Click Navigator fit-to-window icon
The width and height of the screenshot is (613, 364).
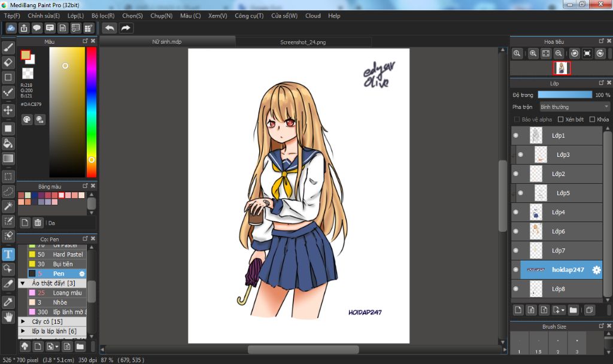(546, 53)
